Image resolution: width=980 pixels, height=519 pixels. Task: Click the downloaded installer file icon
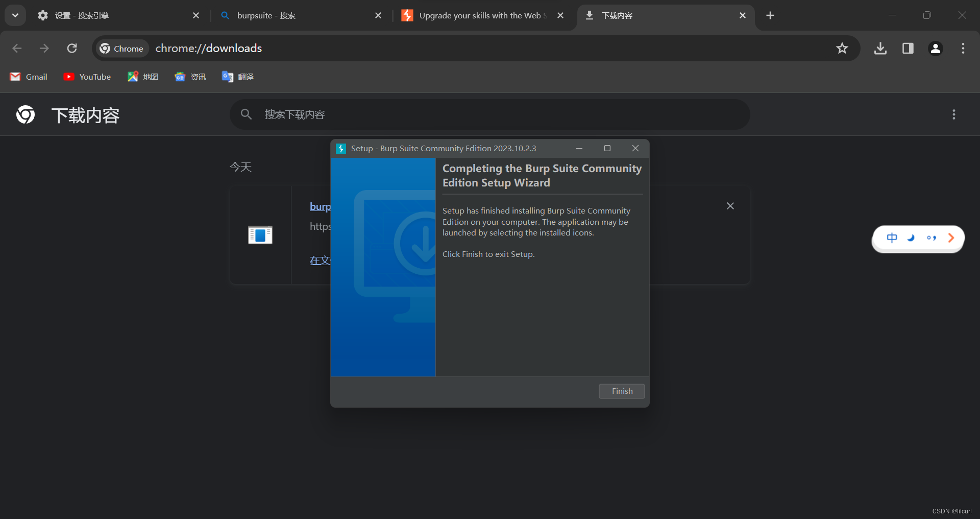[260, 235]
